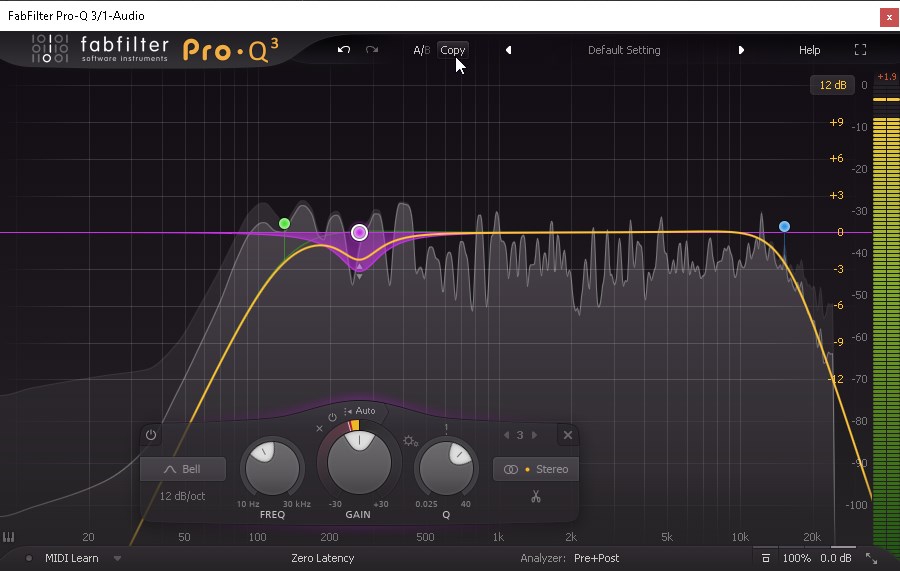Click the 100% output scale value
Viewport: 900px width, 571px height.
[796, 558]
